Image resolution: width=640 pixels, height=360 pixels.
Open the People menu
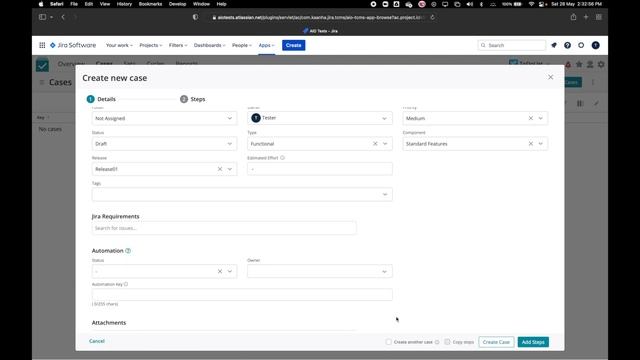242,45
